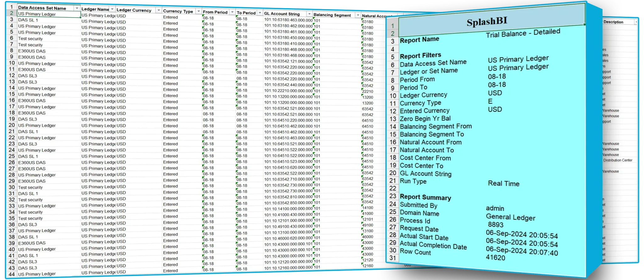
Task: Expand the GL Account String filter dropdown
Action: pos(309,14)
